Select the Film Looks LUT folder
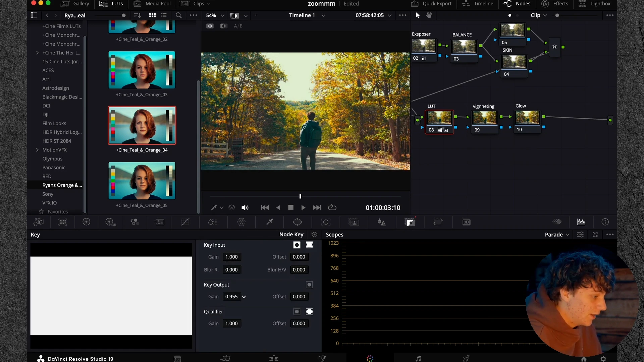Screen dimensions: 644x362 54,123
